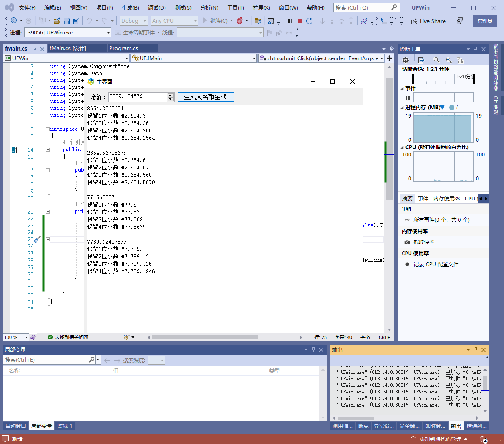Viewport: 504px width, 444px height.
Task: Click the code cleanup broom icon
Action: point(127,337)
